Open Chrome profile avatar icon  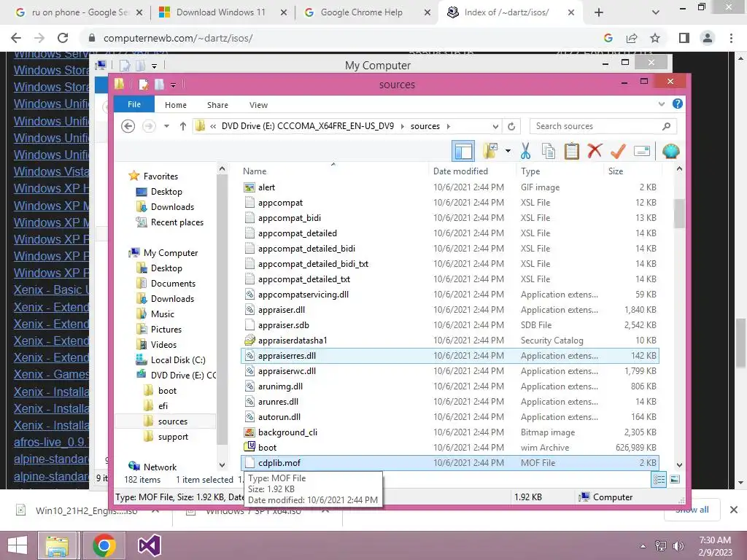point(708,38)
